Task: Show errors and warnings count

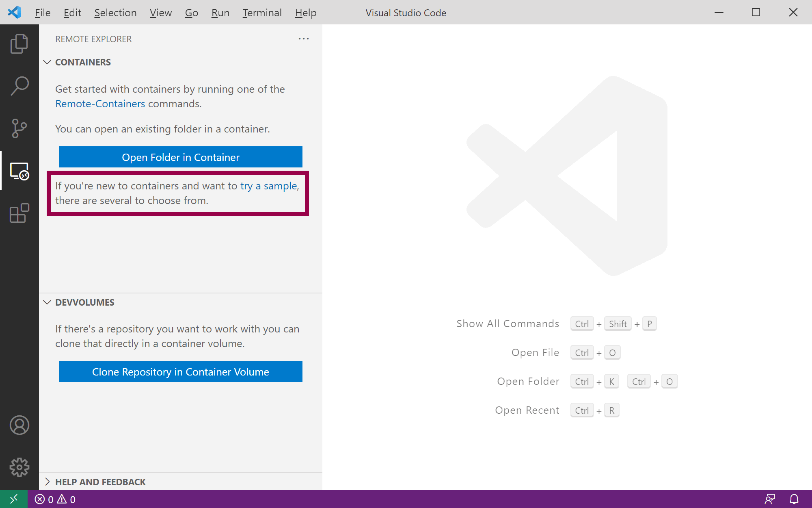Action: [x=55, y=499]
